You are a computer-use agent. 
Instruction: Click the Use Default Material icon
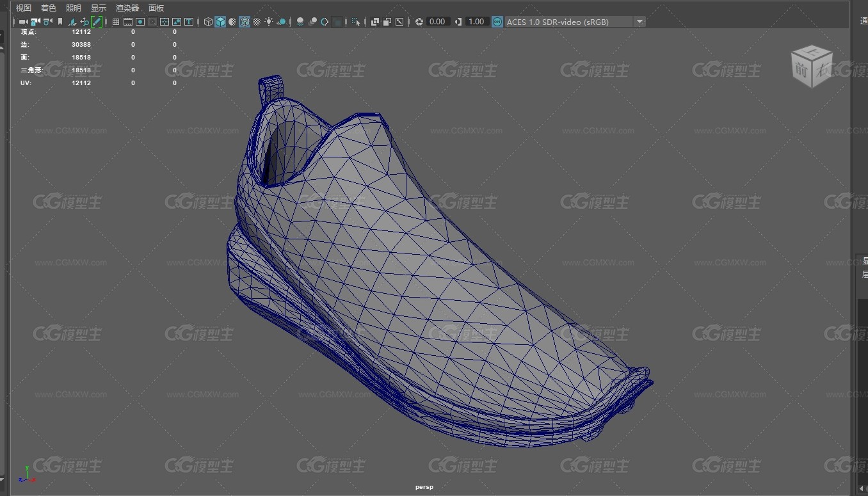pyautogui.click(x=232, y=22)
